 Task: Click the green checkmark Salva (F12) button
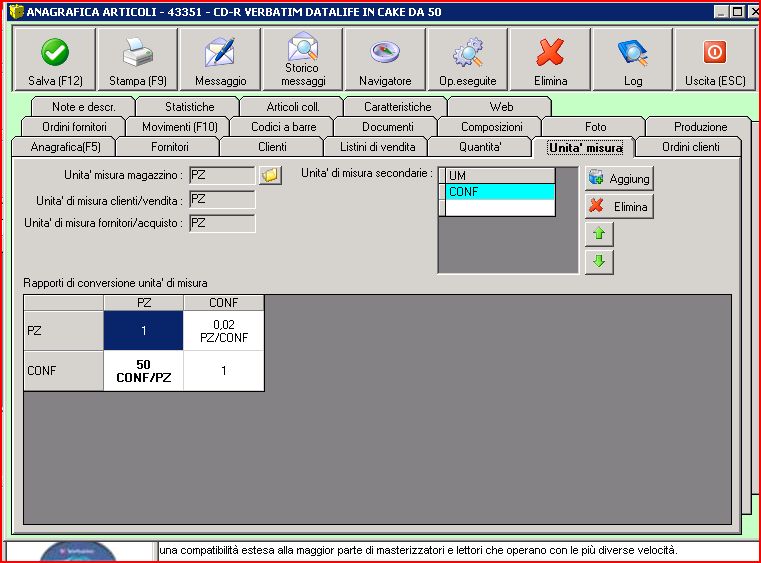point(54,59)
